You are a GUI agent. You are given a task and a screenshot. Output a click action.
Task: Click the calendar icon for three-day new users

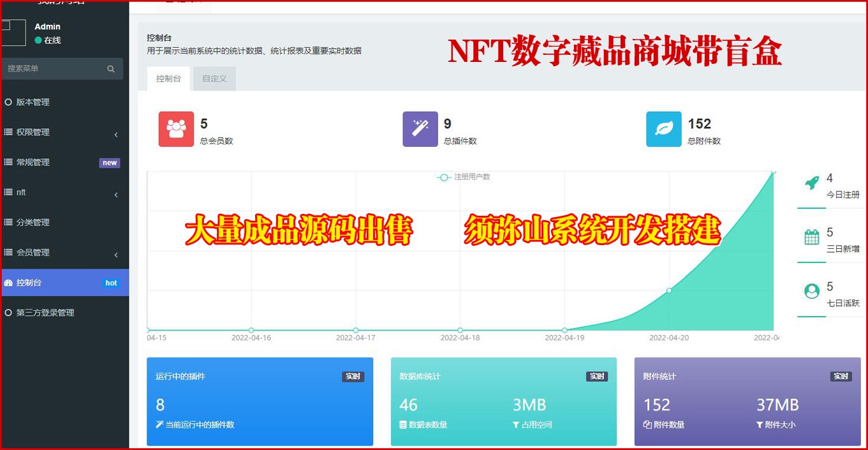coord(811,237)
